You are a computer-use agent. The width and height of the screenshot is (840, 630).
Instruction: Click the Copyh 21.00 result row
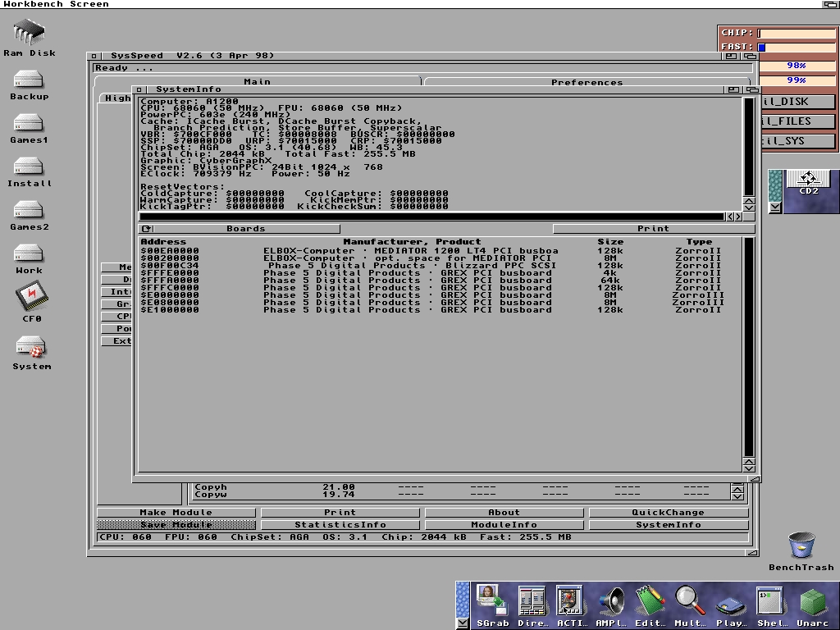pyautogui.click(x=460, y=487)
